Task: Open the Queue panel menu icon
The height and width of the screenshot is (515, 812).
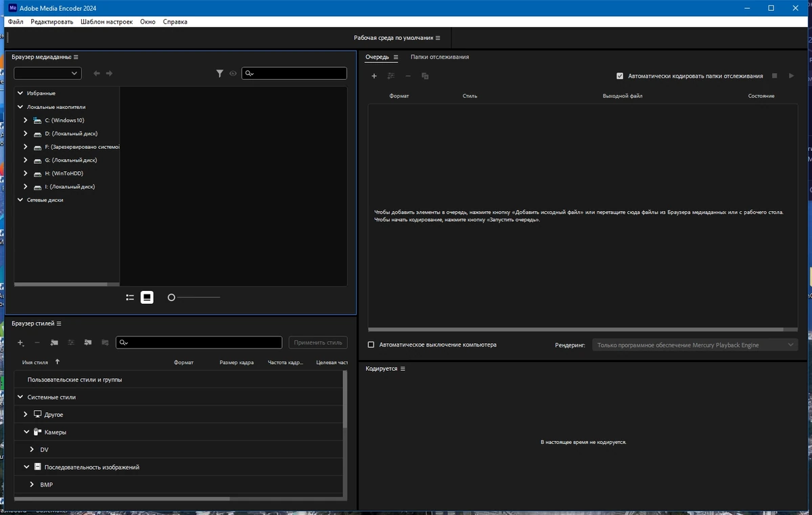Action: (396, 57)
